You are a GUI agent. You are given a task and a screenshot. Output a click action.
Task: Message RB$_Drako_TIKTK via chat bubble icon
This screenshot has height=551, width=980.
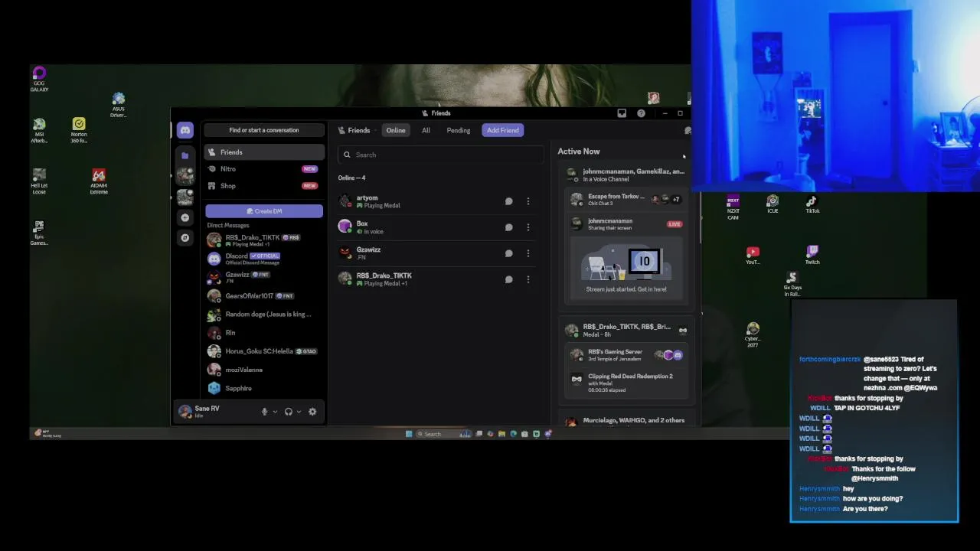coord(508,279)
